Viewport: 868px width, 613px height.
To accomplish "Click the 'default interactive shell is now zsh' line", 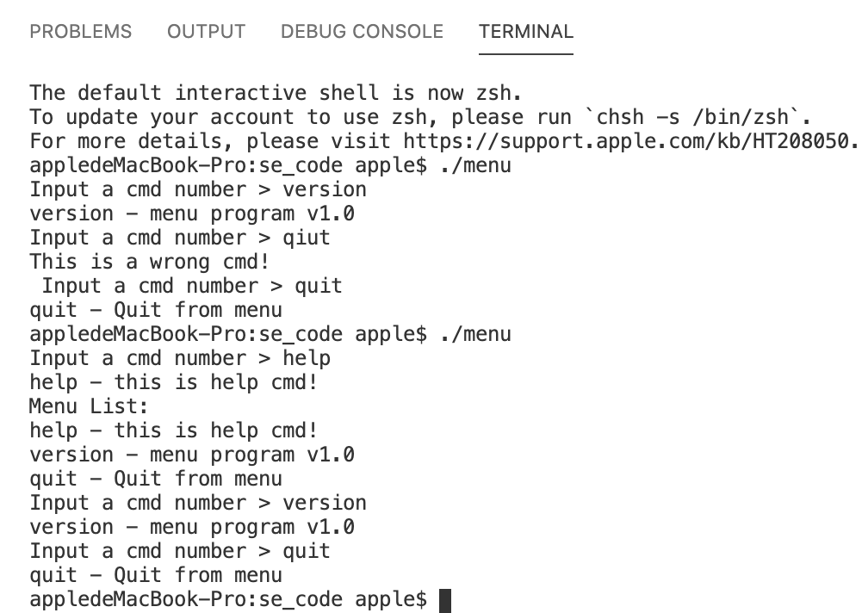I will pos(276,93).
